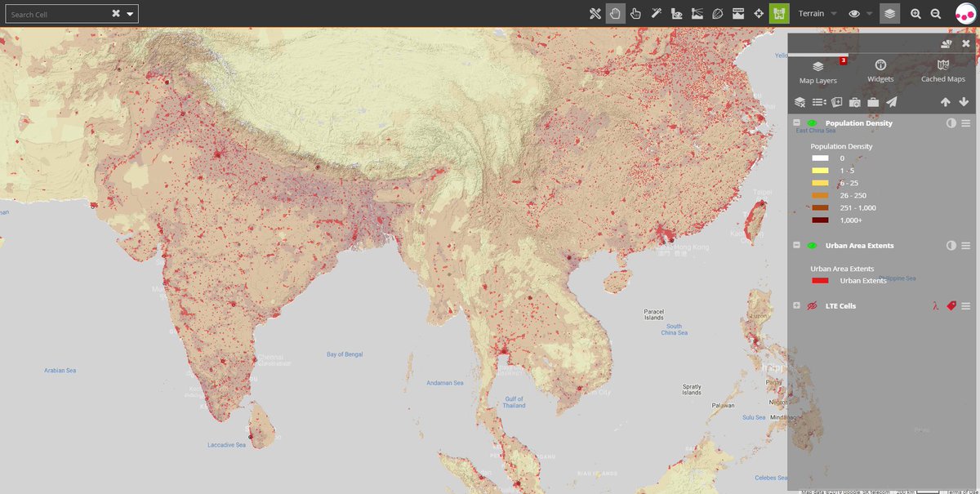This screenshot has height=494, width=980.
Task: Activate the magic wand tool
Action: 656,14
